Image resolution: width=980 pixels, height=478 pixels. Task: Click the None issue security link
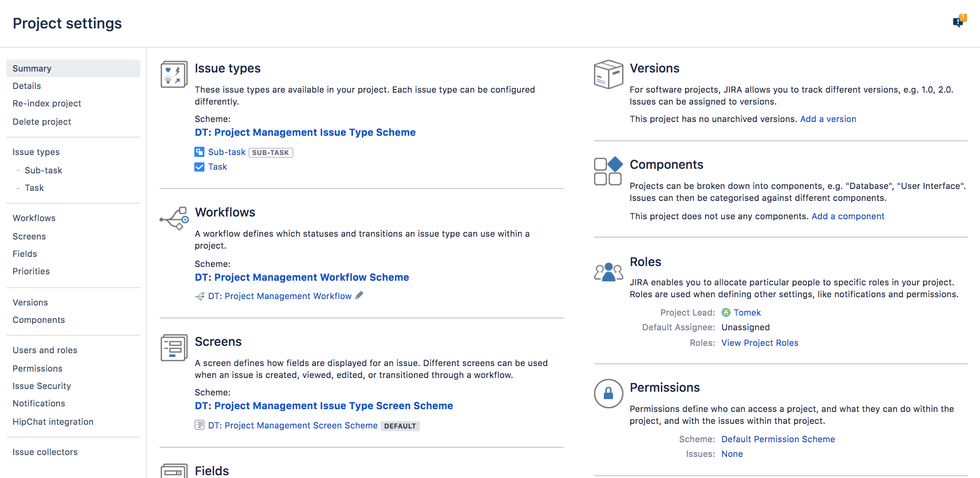[732, 454]
